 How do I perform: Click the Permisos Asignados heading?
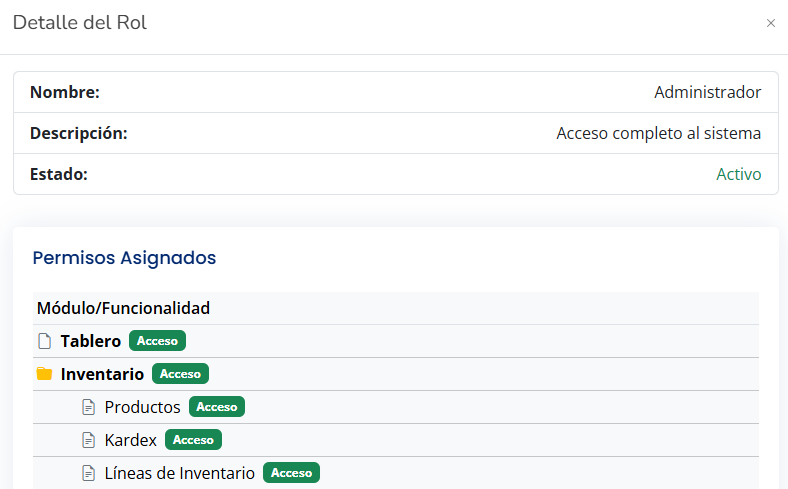coord(124,258)
